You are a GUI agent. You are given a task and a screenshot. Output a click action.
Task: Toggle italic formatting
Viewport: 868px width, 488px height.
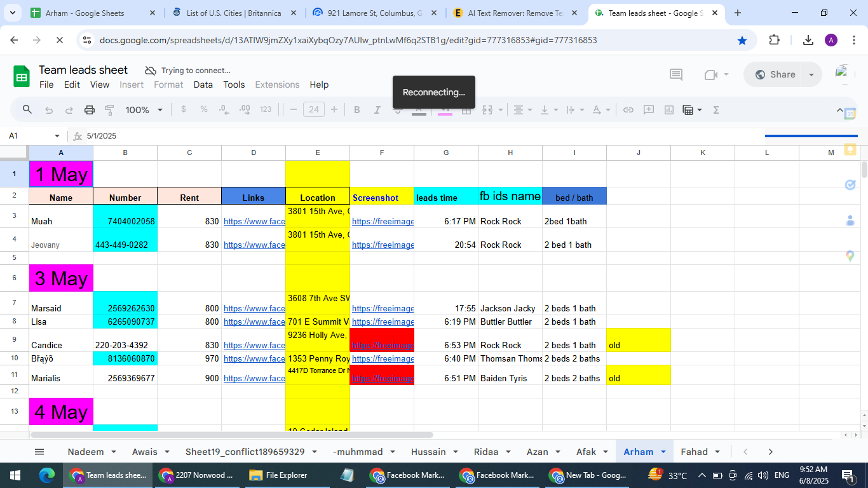[377, 110]
